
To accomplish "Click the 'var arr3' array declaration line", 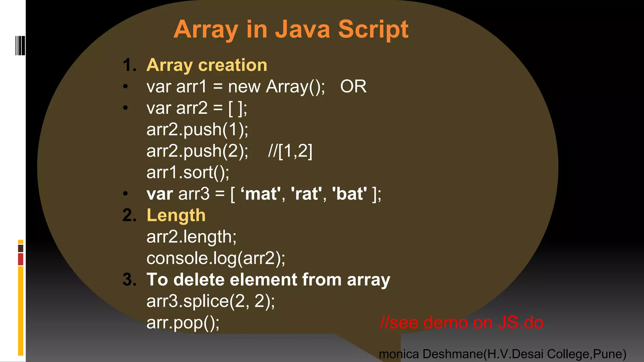I will point(264,194).
